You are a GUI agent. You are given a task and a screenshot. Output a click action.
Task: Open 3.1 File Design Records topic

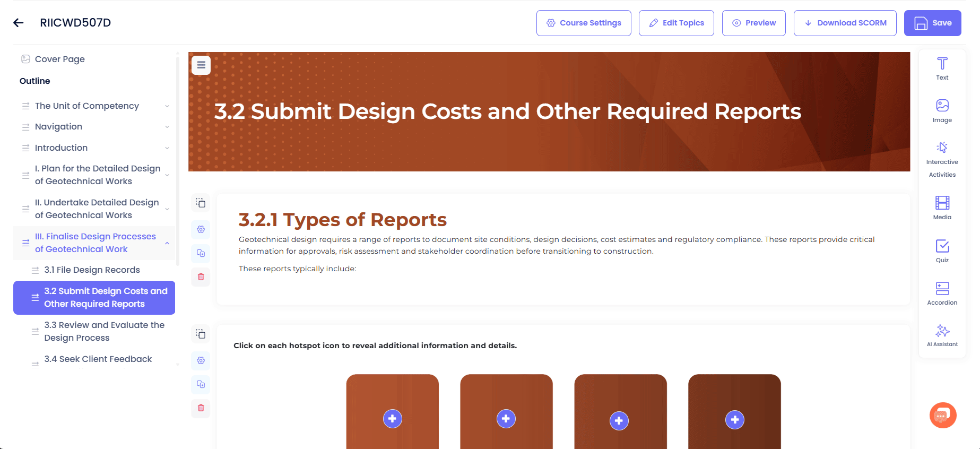(x=92, y=270)
